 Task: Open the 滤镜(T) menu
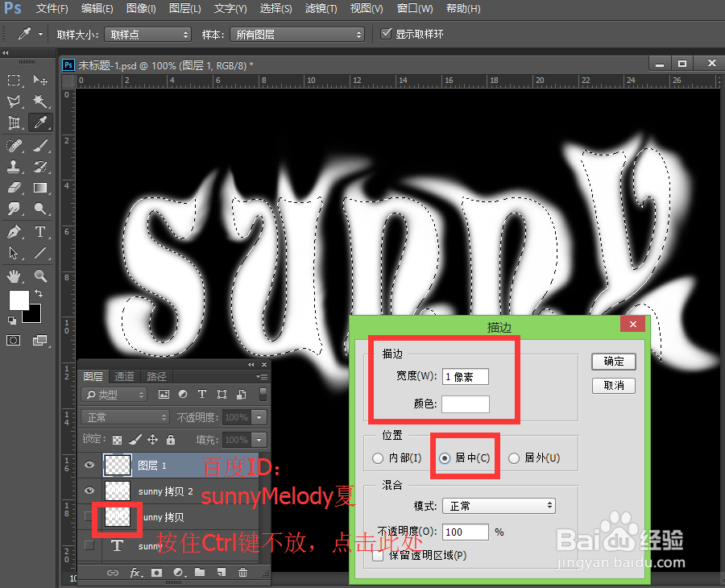tap(321, 8)
